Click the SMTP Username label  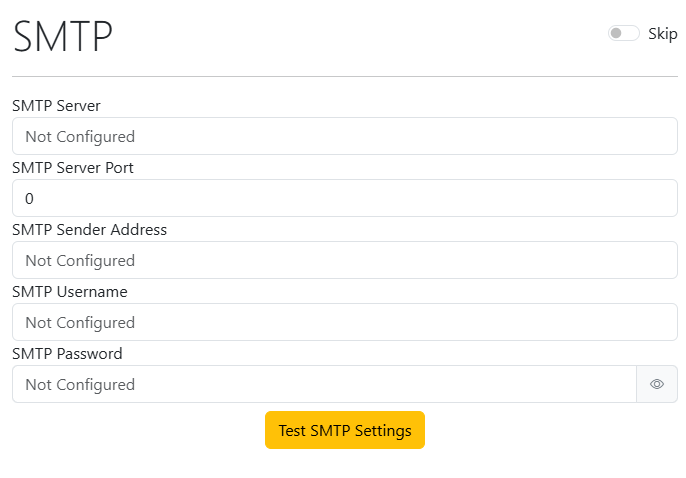(x=69, y=291)
